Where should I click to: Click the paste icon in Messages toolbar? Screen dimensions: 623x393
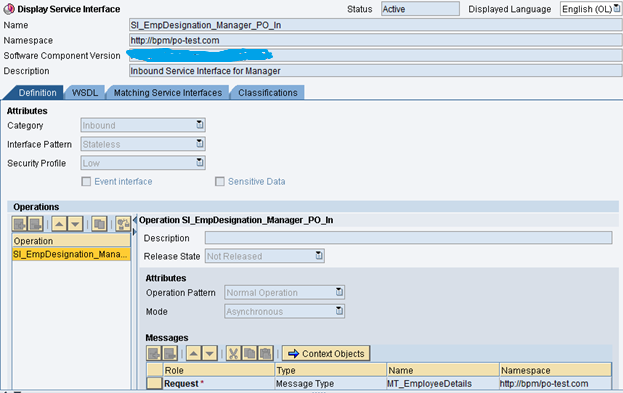(265, 353)
